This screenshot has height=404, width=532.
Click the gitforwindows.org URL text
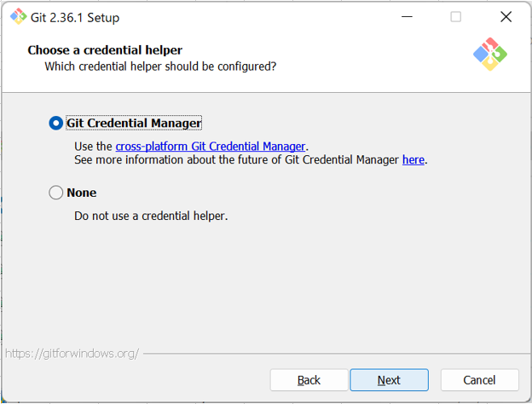(72, 353)
